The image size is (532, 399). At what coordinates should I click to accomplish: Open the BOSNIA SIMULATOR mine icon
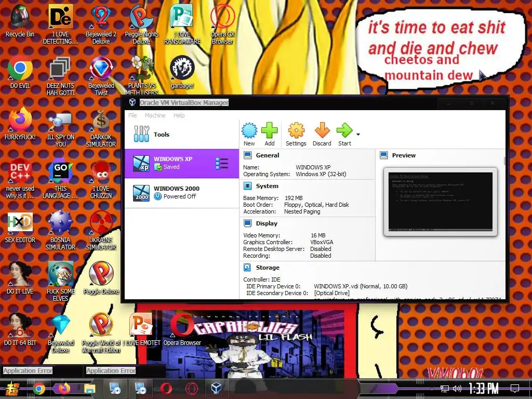pos(60,231)
